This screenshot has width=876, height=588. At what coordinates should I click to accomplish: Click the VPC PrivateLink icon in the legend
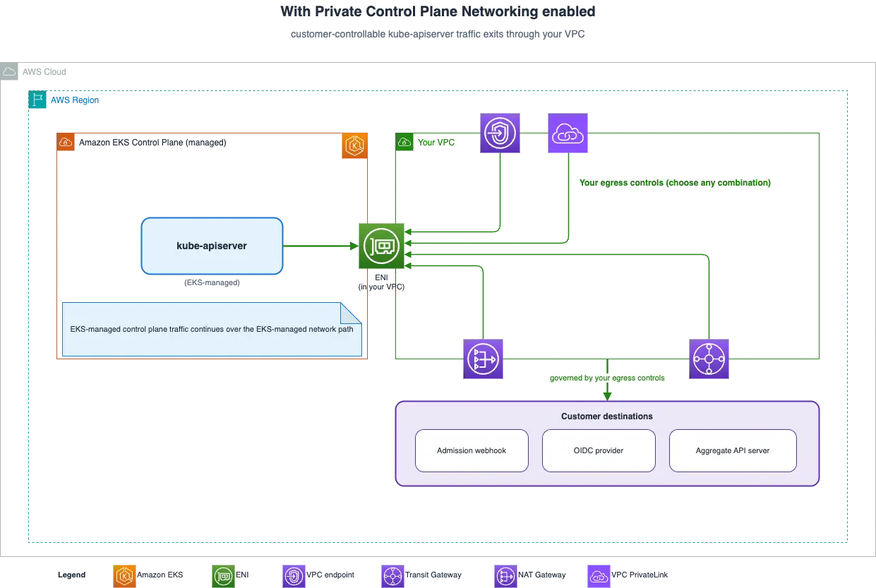tap(599, 575)
